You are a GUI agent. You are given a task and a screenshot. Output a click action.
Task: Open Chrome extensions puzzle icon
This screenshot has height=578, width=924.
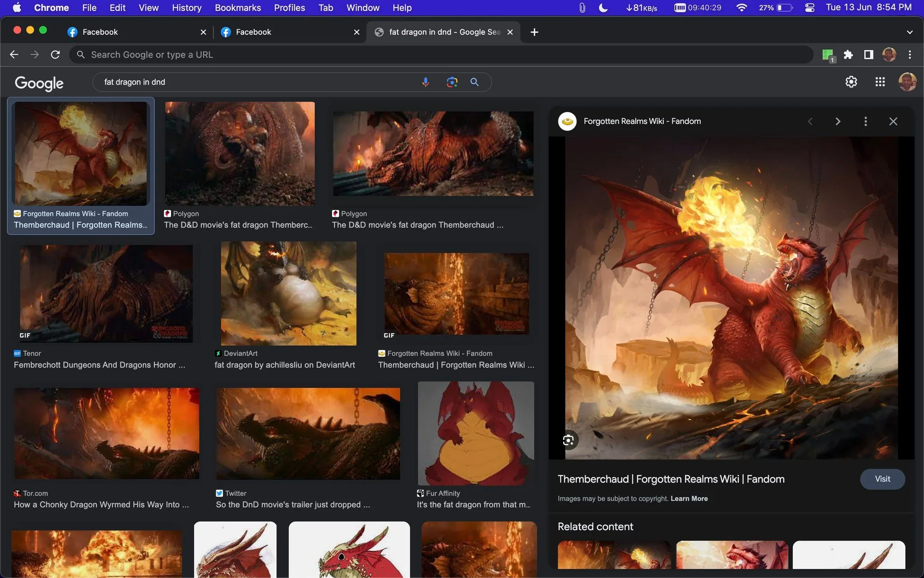(x=849, y=54)
